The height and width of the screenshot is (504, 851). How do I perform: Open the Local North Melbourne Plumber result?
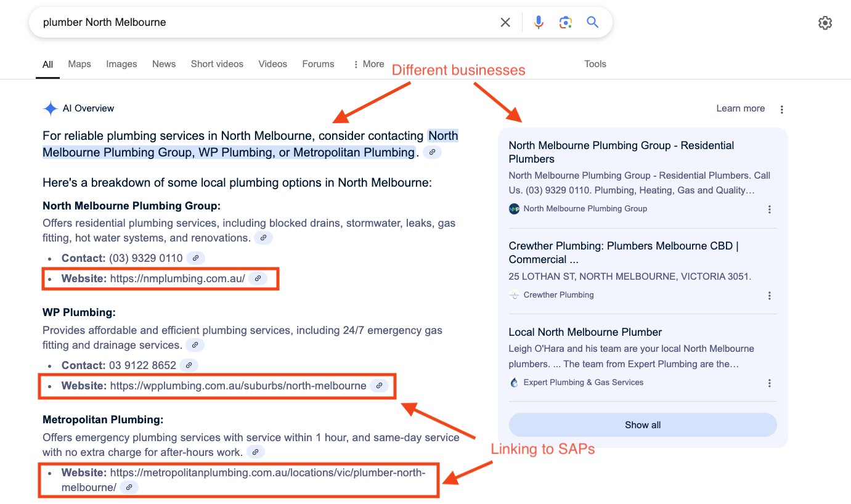[585, 332]
